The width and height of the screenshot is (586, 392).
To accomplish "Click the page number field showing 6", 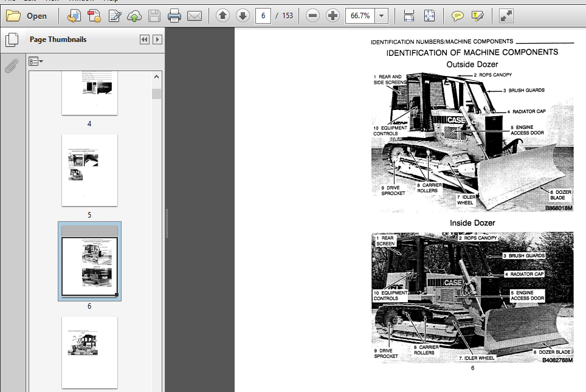I will click(x=263, y=16).
